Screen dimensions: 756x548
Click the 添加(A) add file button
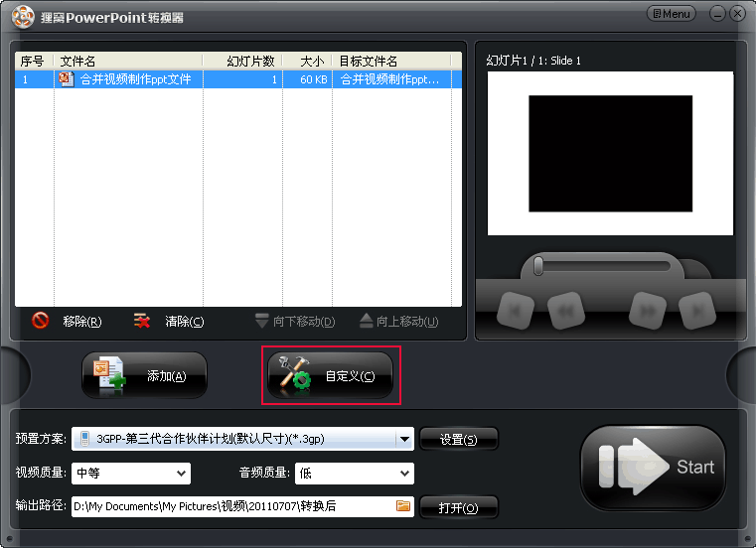click(144, 375)
